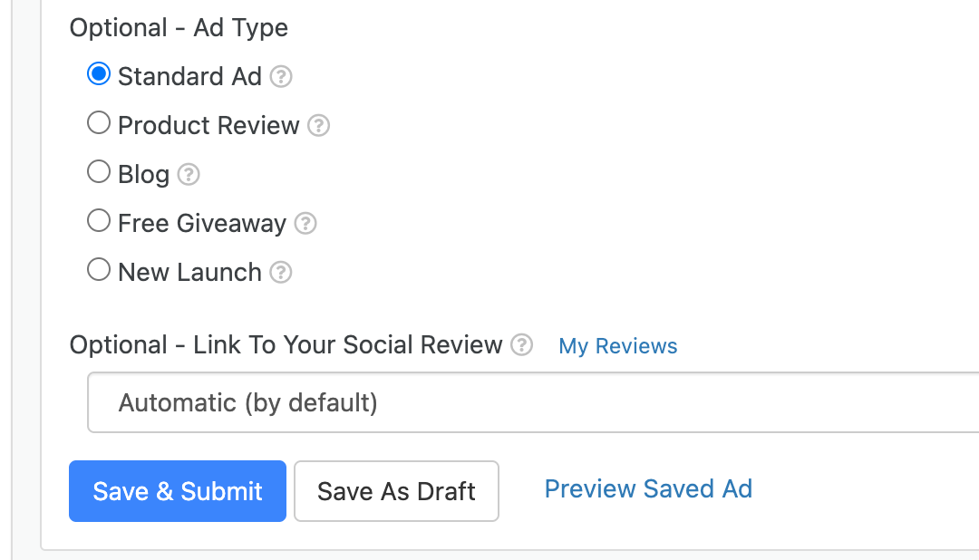Choose the New Launch radio circle

pyautogui.click(x=99, y=270)
